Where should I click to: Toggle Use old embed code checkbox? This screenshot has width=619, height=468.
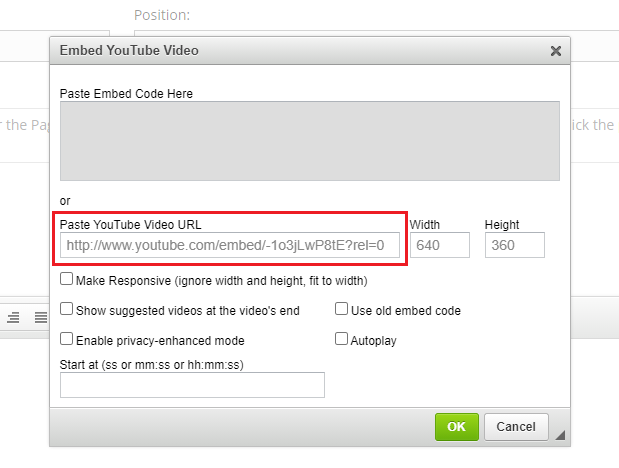click(x=341, y=309)
